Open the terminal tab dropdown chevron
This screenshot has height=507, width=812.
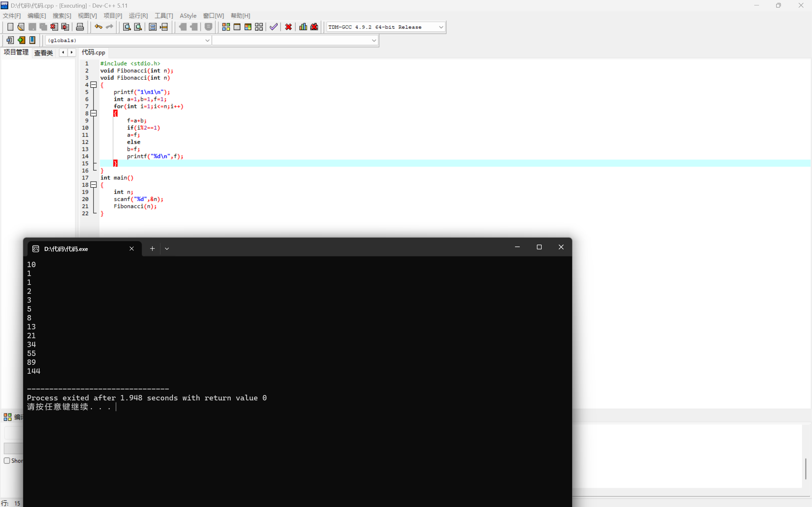point(167,248)
